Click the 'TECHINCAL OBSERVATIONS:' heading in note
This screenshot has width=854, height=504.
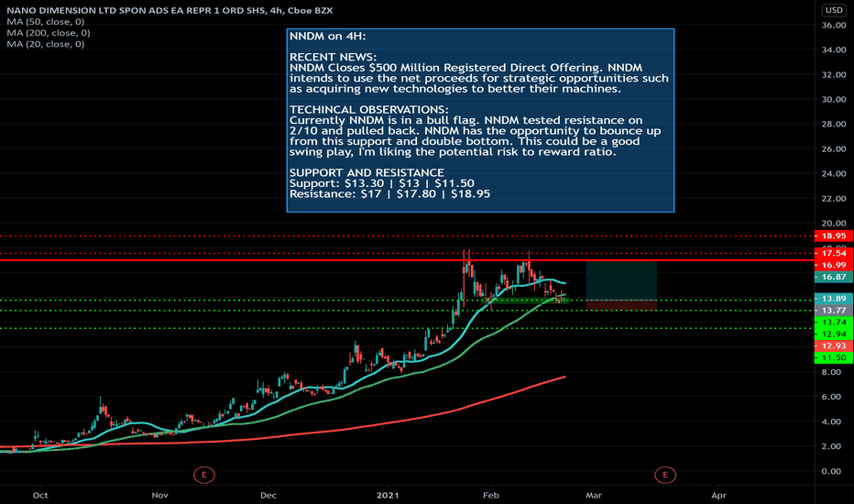368,110
